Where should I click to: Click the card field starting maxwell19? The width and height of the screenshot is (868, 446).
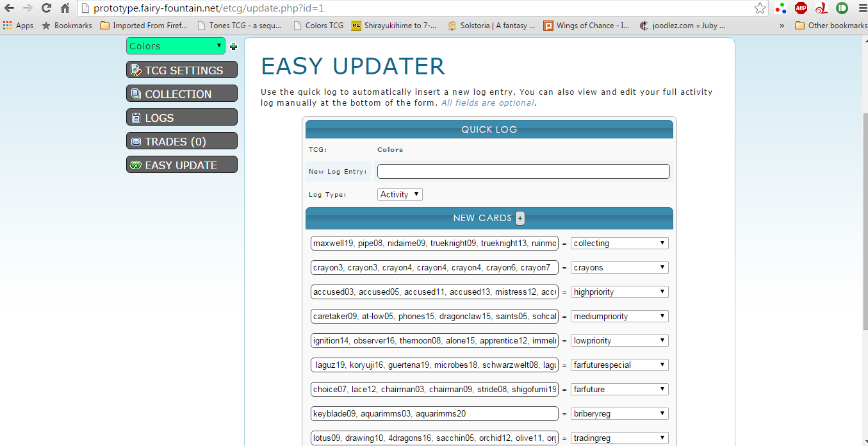(434, 244)
